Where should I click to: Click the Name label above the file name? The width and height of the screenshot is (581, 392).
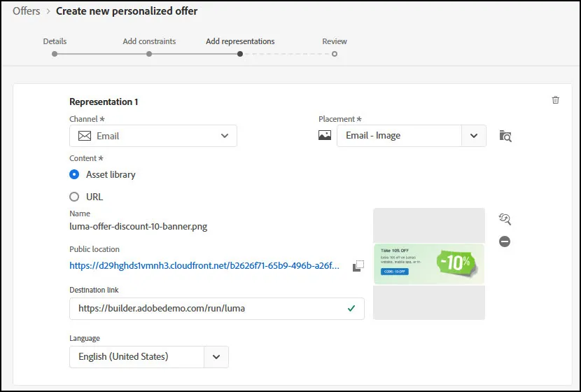[80, 213]
